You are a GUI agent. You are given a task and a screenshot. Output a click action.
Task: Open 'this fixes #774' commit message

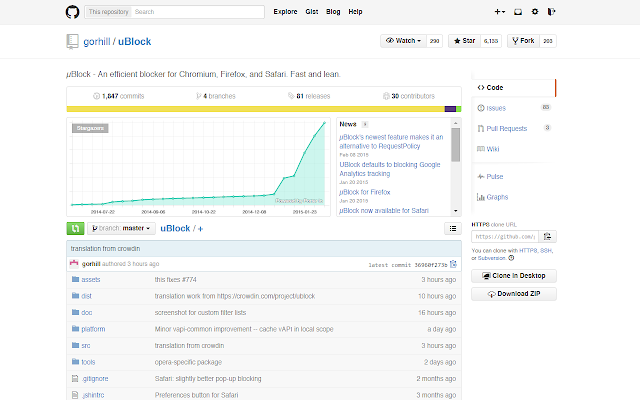point(176,280)
